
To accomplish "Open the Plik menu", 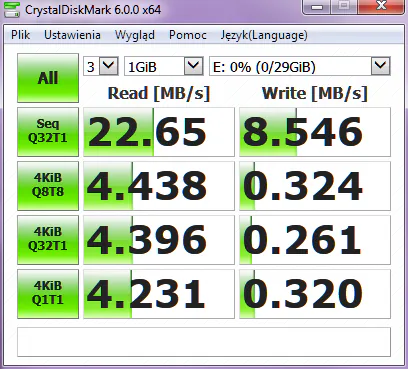I will point(20,35).
